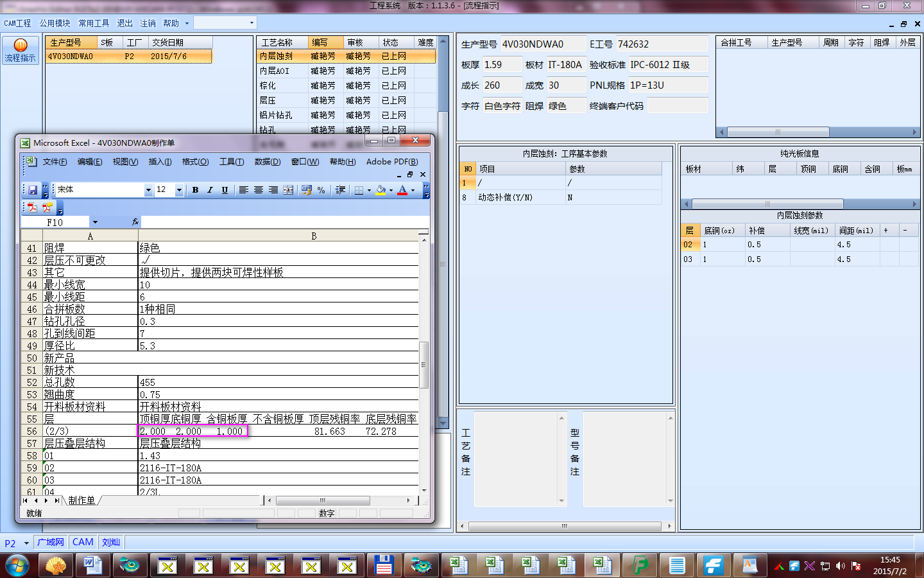The height and width of the screenshot is (578, 924).
Task: Open the borders dropdown arrow
Action: [x=369, y=190]
